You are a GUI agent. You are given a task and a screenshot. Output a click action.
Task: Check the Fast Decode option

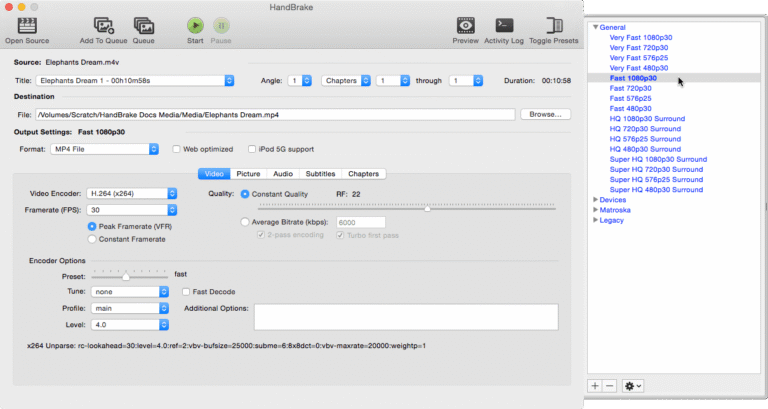186,291
